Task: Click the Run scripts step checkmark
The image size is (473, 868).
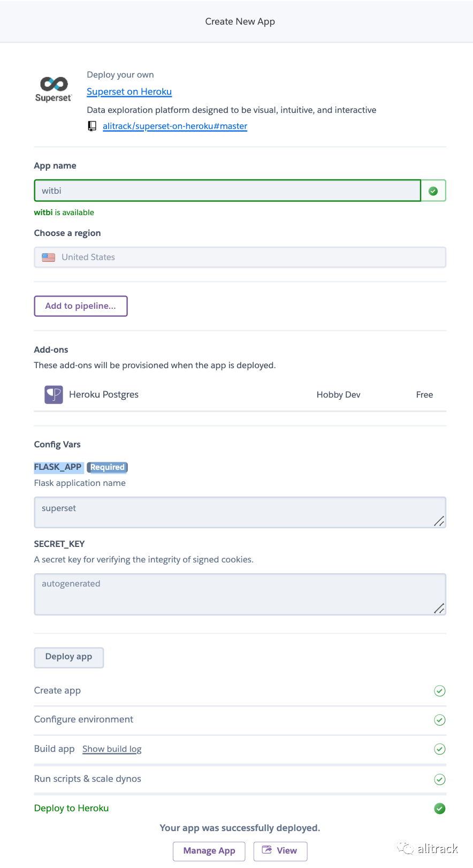Action: point(440,779)
